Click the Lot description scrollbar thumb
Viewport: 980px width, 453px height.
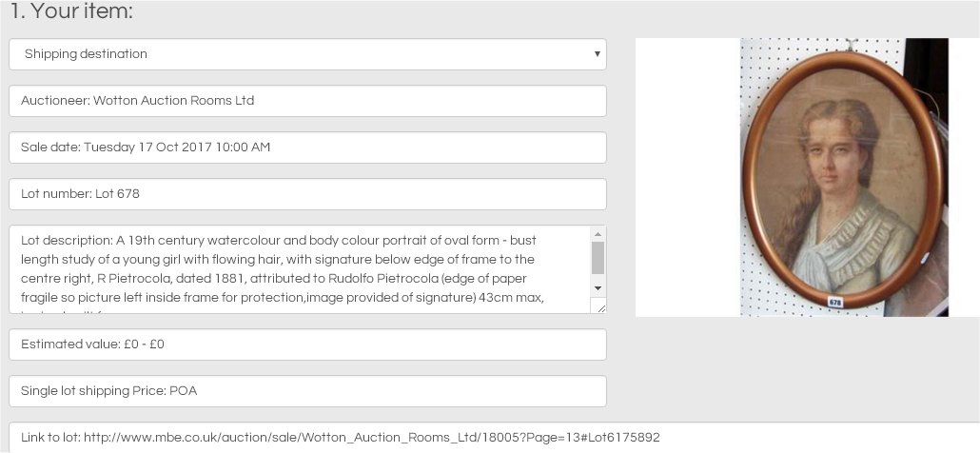click(x=598, y=257)
